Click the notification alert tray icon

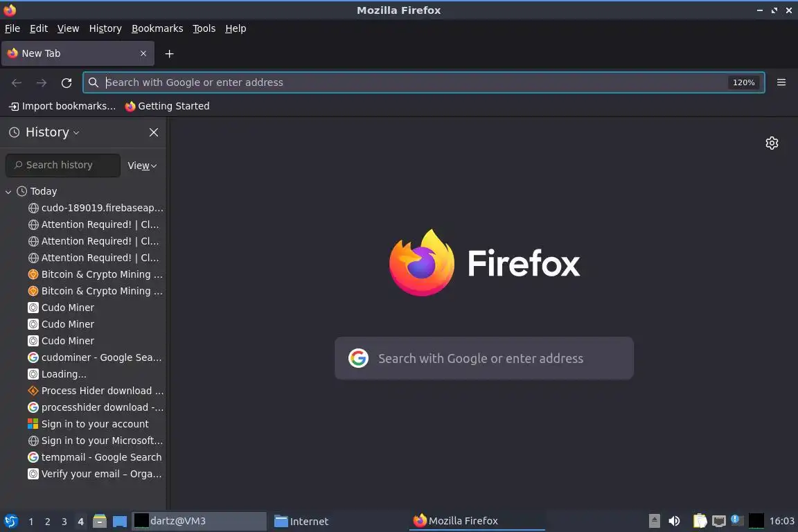pos(736,520)
